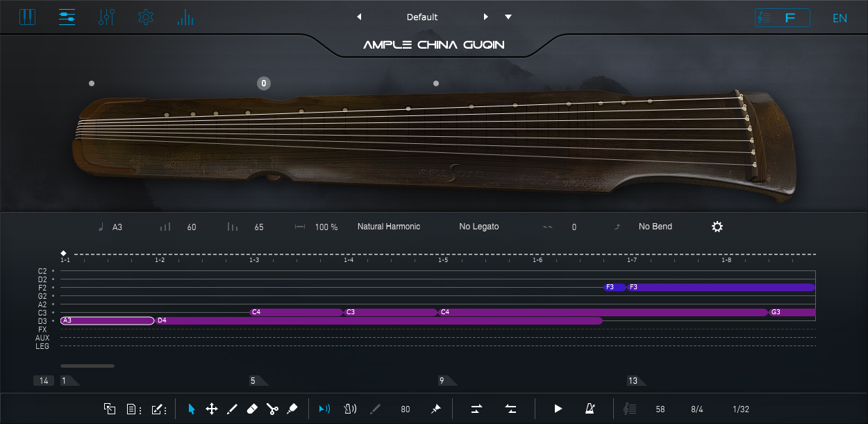Open the keyboard panel piano icon
The image size is (868, 424).
pyautogui.click(x=27, y=17)
